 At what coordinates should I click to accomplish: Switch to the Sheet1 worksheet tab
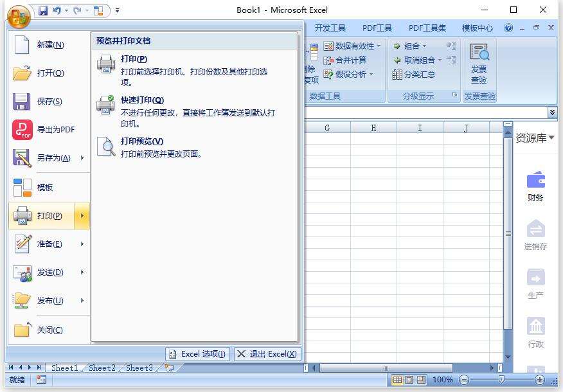pos(65,368)
